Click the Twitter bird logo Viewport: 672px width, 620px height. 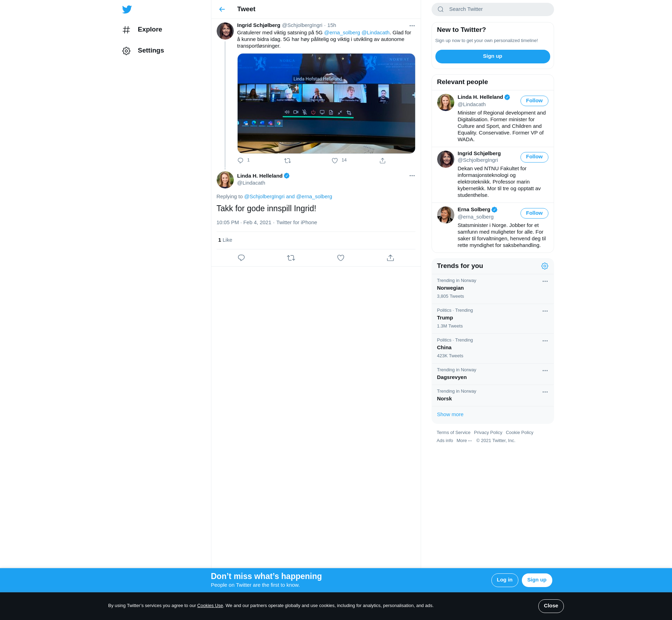pos(127,9)
